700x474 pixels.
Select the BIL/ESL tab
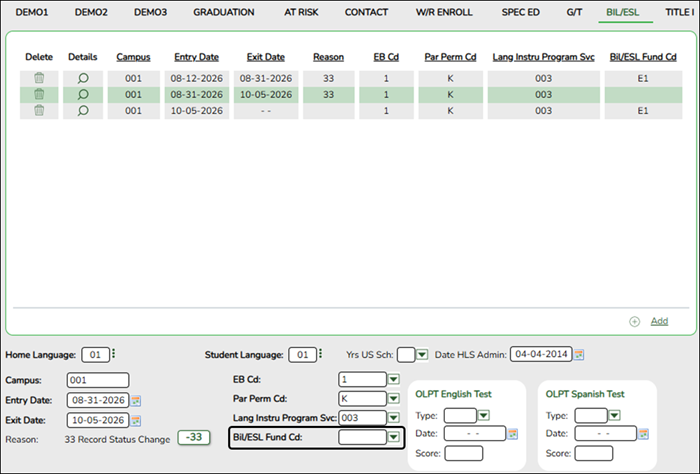623,12
